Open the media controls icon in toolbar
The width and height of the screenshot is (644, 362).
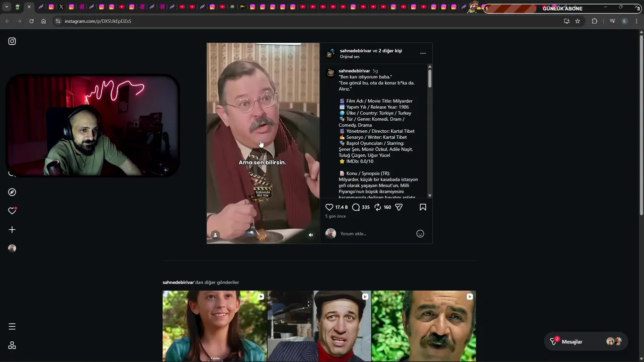click(x=612, y=21)
